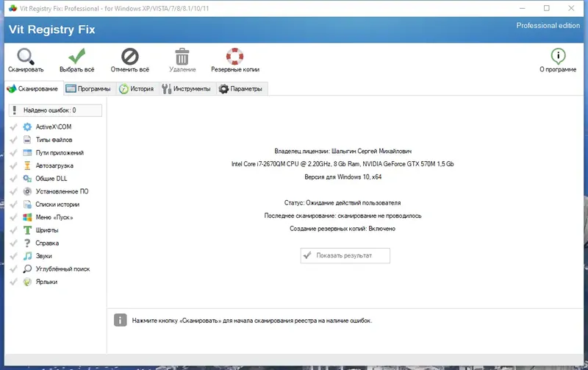Image resolution: width=588 pixels, height=370 pixels.
Task: Minimize the Vit Registry Fix window
Action: click(523, 8)
